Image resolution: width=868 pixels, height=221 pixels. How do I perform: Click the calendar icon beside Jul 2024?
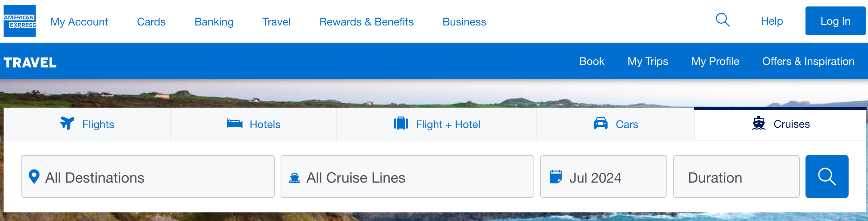point(556,176)
